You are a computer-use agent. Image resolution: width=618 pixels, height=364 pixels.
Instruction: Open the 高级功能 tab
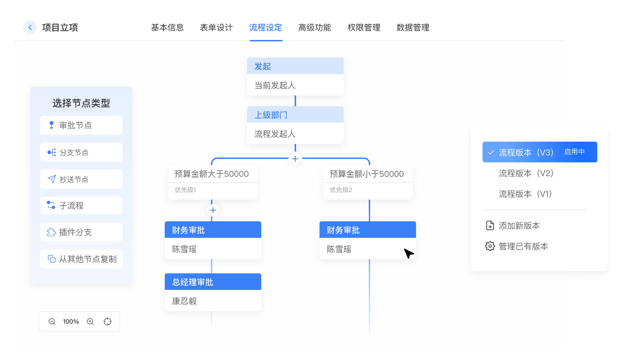[x=314, y=28]
